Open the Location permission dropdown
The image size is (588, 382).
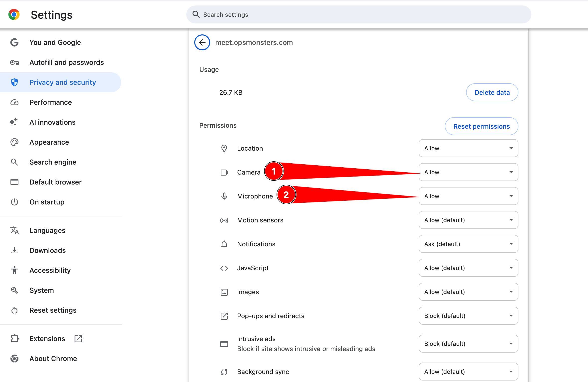pos(468,148)
